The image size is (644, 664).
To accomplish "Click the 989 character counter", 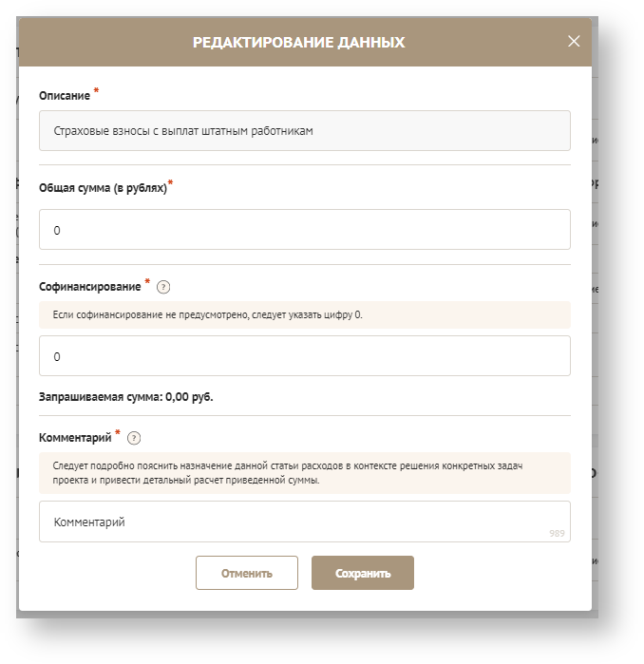I will pos(557,533).
